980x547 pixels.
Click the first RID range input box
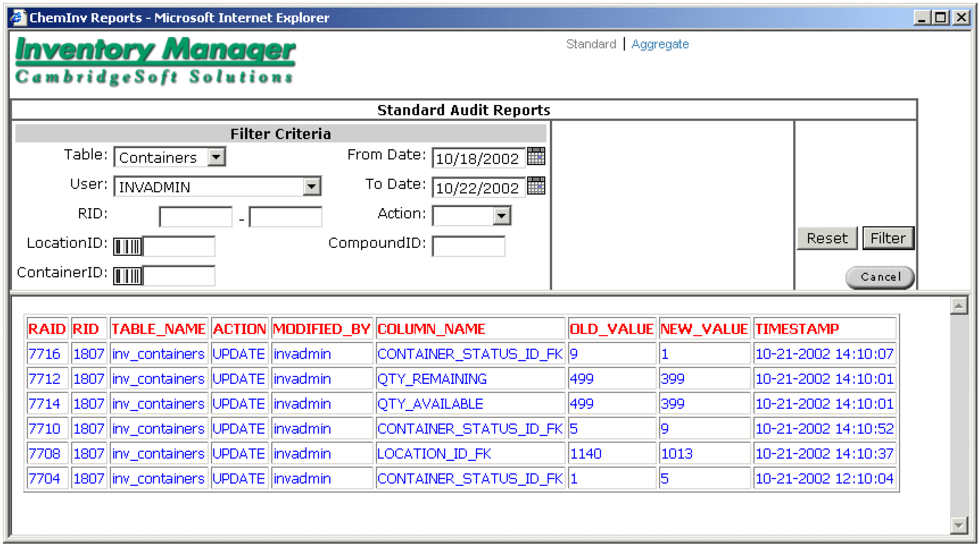pos(196,216)
